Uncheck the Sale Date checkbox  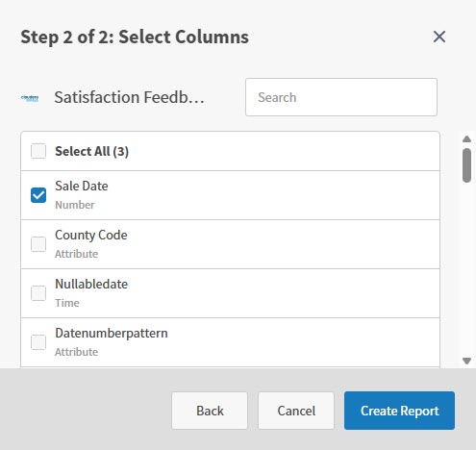[x=38, y=195]
